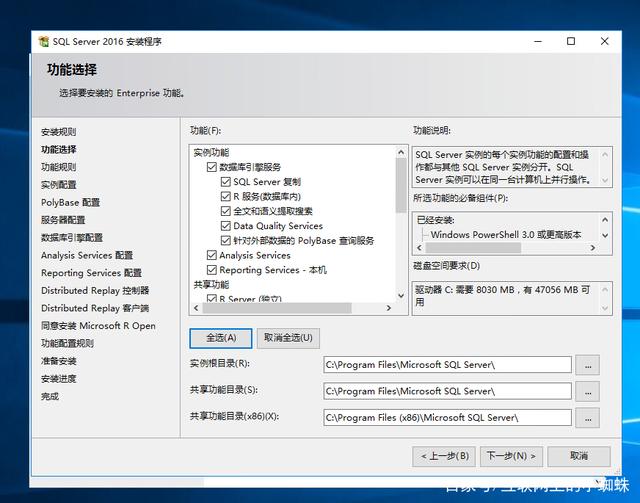Click the 共享功能目录(x86) path field

pyautogui.click(x=447, y=418)
